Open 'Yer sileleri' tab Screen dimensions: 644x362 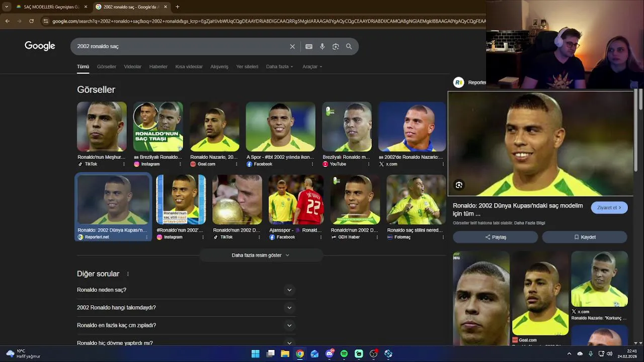247,66
